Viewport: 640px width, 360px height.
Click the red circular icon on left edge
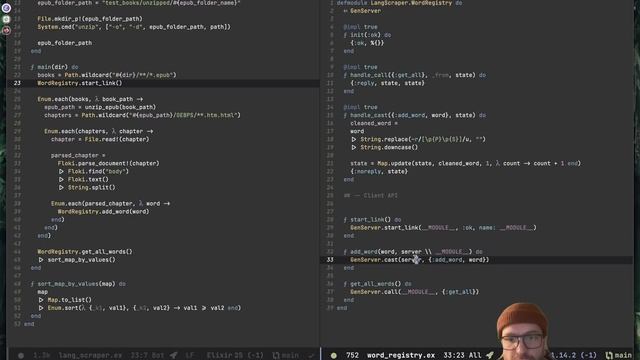point(6,30)
